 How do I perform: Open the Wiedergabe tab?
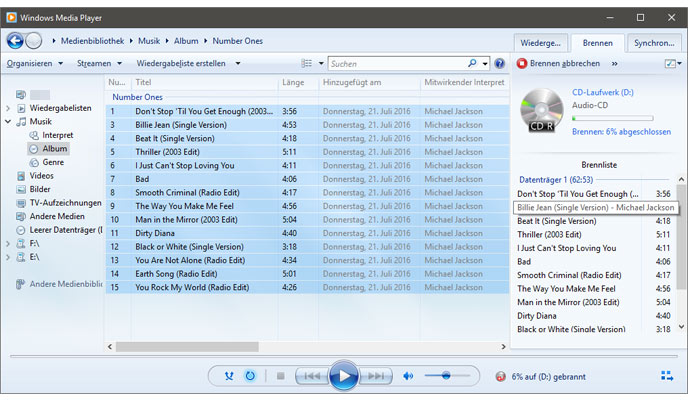tap(540, 43)
